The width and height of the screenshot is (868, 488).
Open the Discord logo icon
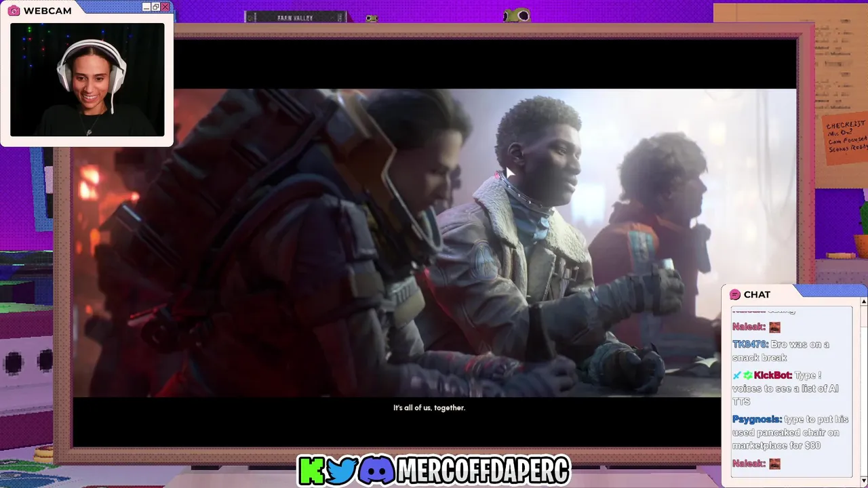point(376,470)
